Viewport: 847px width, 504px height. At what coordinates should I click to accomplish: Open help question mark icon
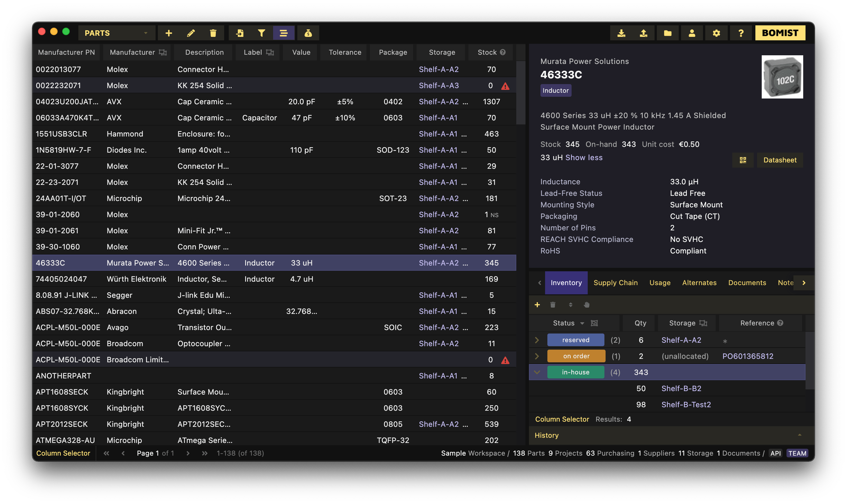point(741,33)
